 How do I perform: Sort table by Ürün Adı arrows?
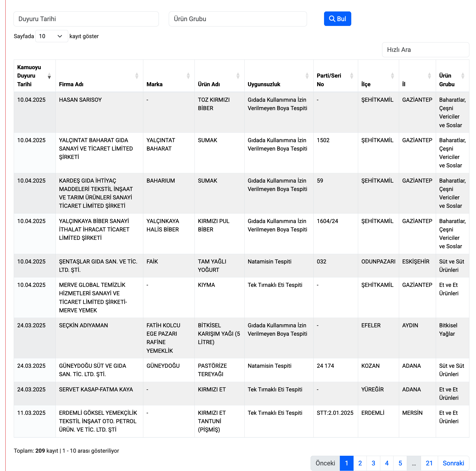[238, 76]
